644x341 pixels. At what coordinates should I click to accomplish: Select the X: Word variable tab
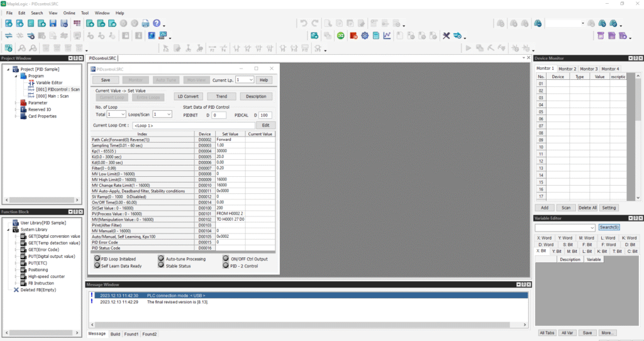(x=544, y=238)
